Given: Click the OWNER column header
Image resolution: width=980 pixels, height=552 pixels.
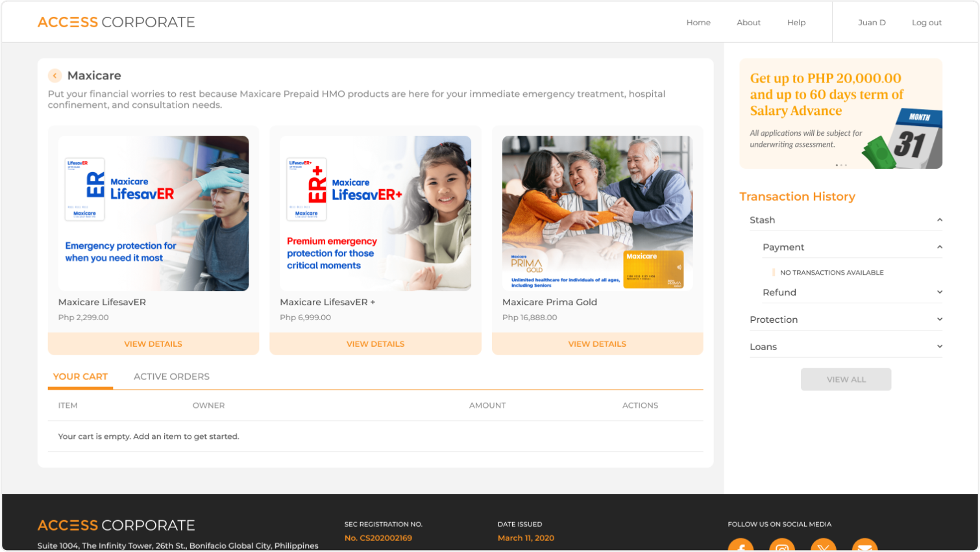Looking at the screenshot, I should click(208, 405).
